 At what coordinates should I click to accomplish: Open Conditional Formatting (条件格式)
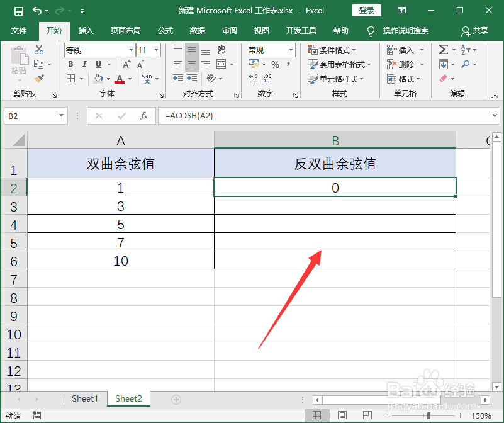tap(332, 49)
